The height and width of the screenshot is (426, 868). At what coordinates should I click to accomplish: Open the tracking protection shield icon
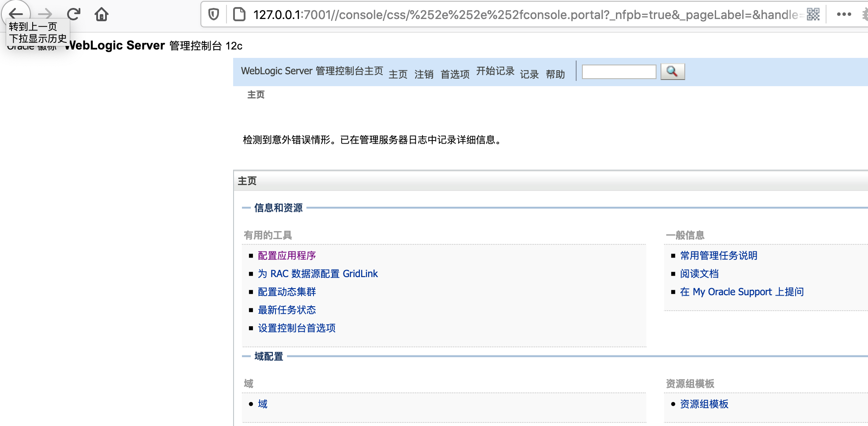[x=214, y=15]
